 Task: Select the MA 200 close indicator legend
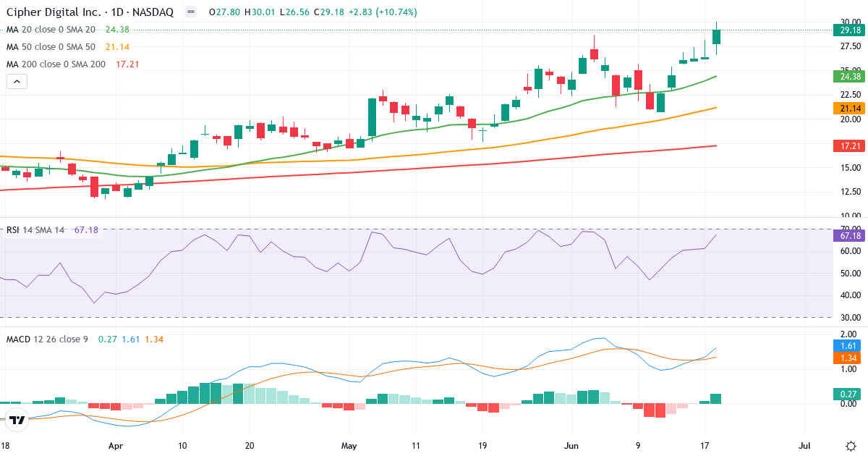tap(56, 64)
